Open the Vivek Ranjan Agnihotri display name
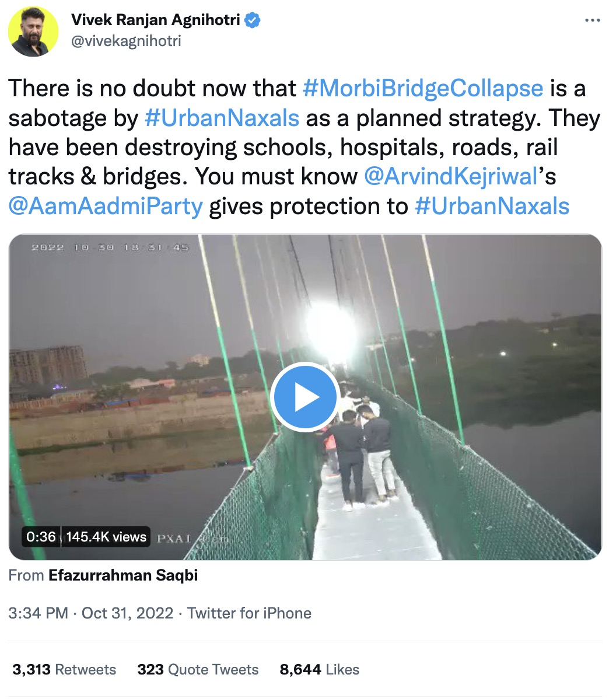This screenshot has width=616, height=699. point(156,20)
